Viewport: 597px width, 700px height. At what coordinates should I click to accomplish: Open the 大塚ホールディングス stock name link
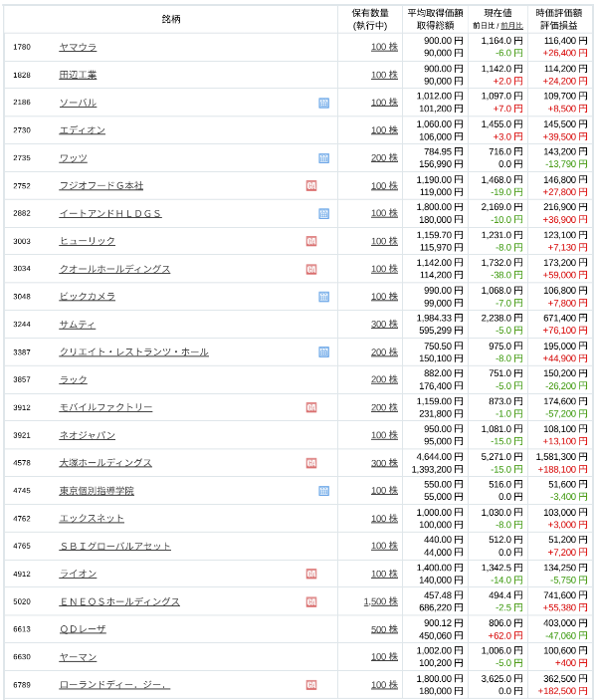[x=105, y=463]
